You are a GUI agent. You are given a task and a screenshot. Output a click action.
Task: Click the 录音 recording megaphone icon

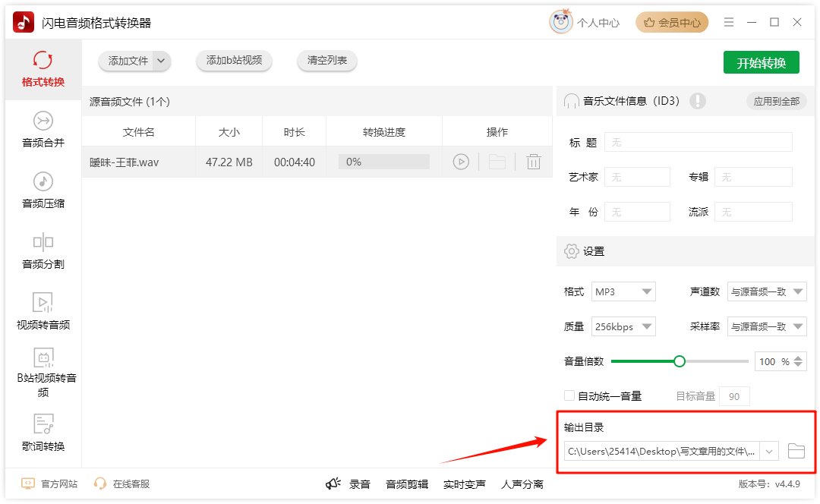click(x=333, y=484)
